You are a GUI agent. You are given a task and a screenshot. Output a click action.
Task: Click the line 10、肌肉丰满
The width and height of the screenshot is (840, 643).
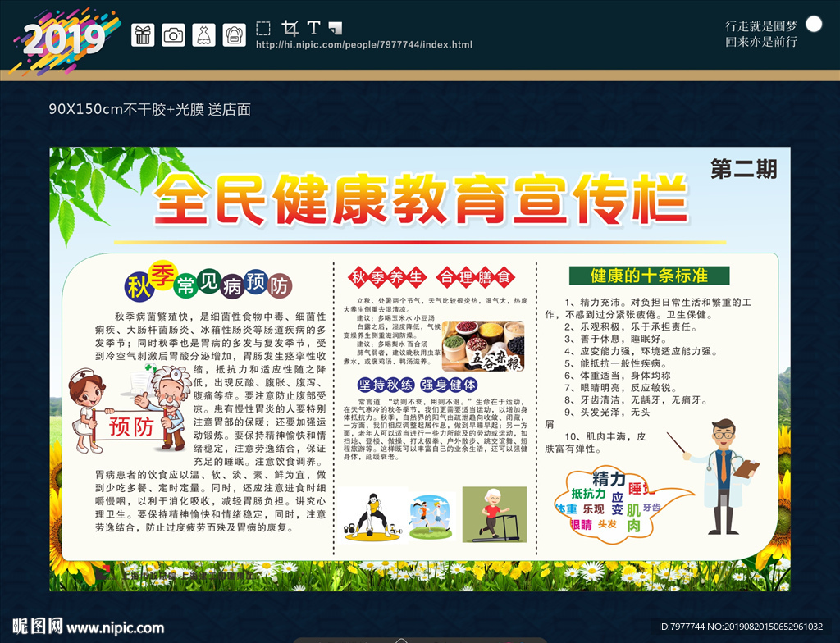click(596, 442)
